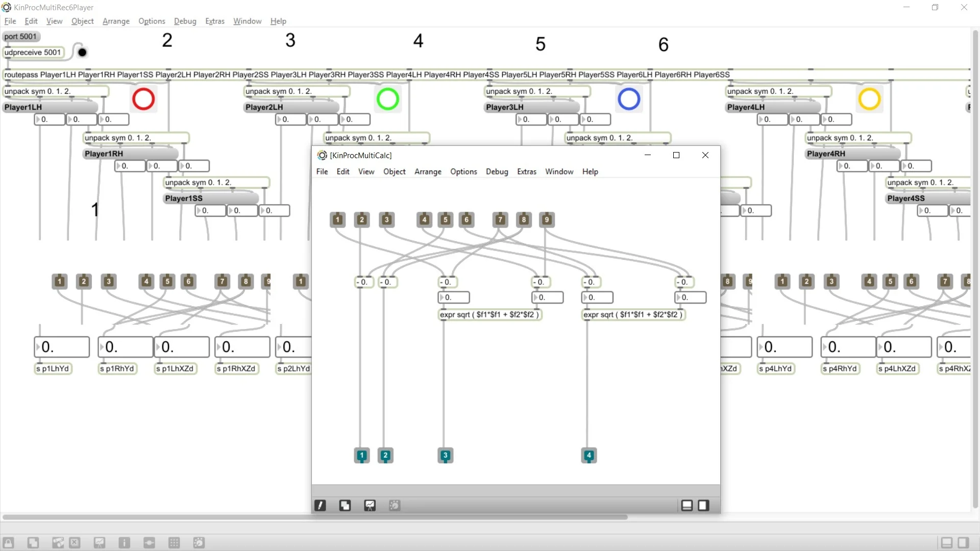Viewport: 980px width, 551px height.
Task: Toggle the black toggle next to udpreceive 5001
Action: click(82, 52)
